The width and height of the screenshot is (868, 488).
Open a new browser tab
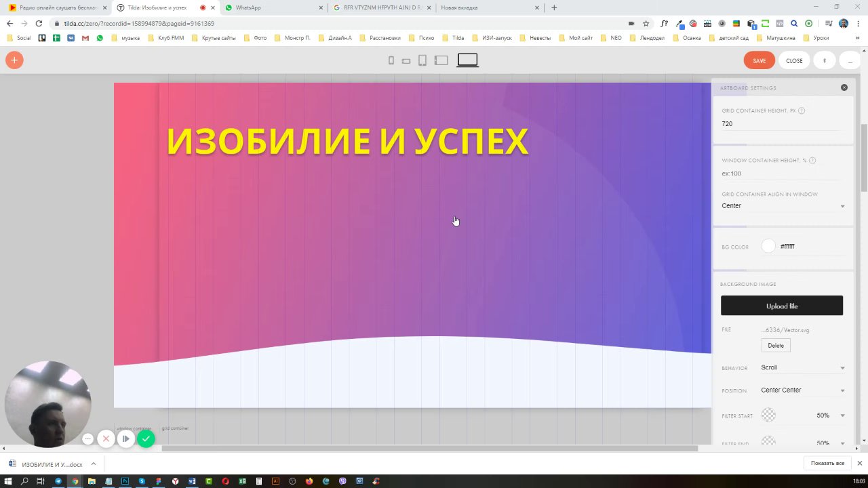point(554,7)
